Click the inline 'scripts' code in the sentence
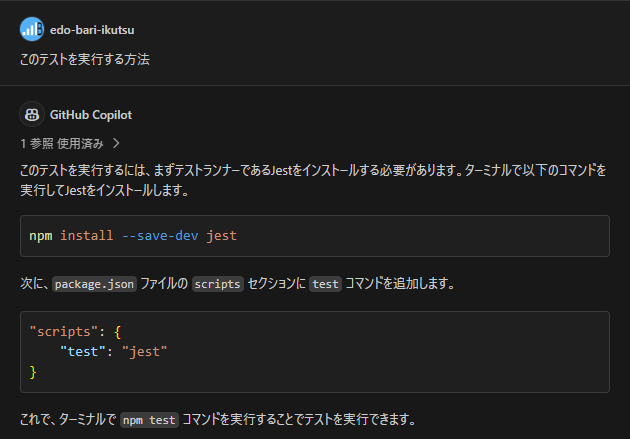The width and height of the screenshot is (630, 439). [218, 283]
